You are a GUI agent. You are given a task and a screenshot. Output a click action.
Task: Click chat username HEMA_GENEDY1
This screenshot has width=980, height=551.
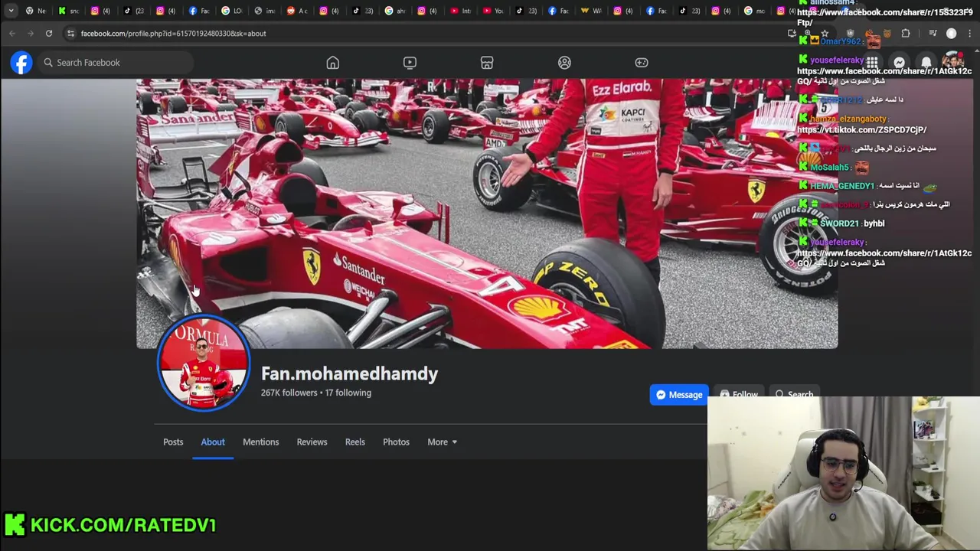[x=842, y=186]
